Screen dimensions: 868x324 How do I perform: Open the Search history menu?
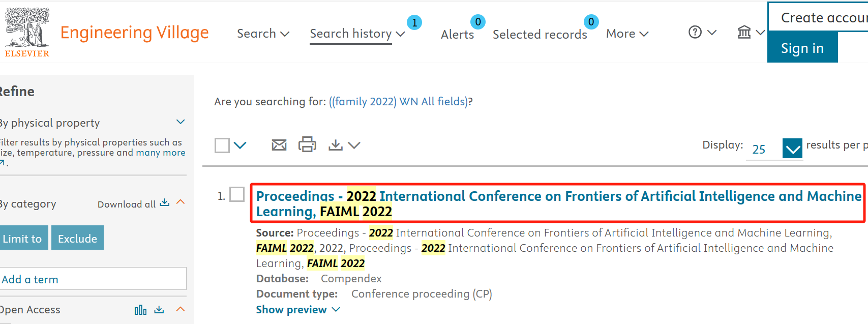click(x=356, y=34)
